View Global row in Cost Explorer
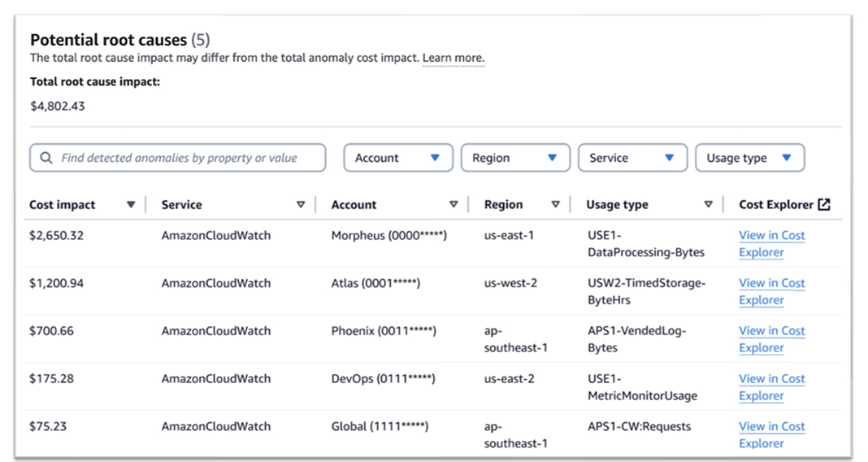868x462 pixels. coord(771,435)
